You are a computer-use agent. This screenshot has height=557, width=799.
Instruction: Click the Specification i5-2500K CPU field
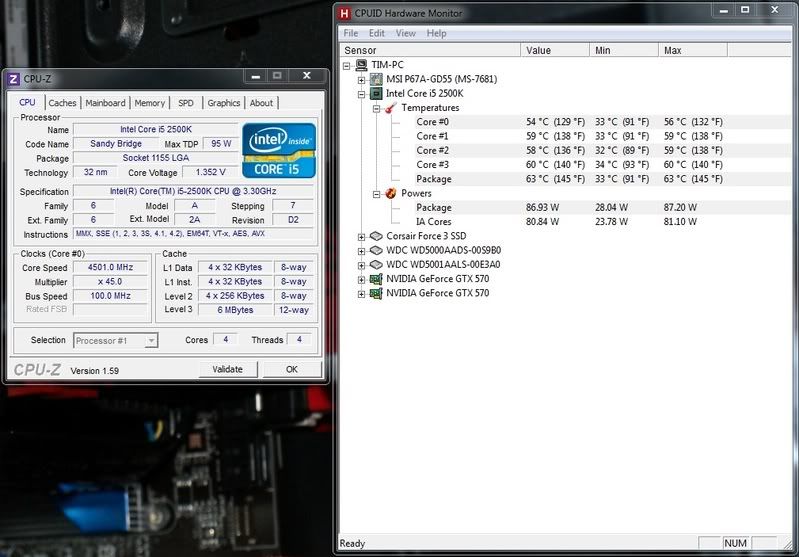193,191
